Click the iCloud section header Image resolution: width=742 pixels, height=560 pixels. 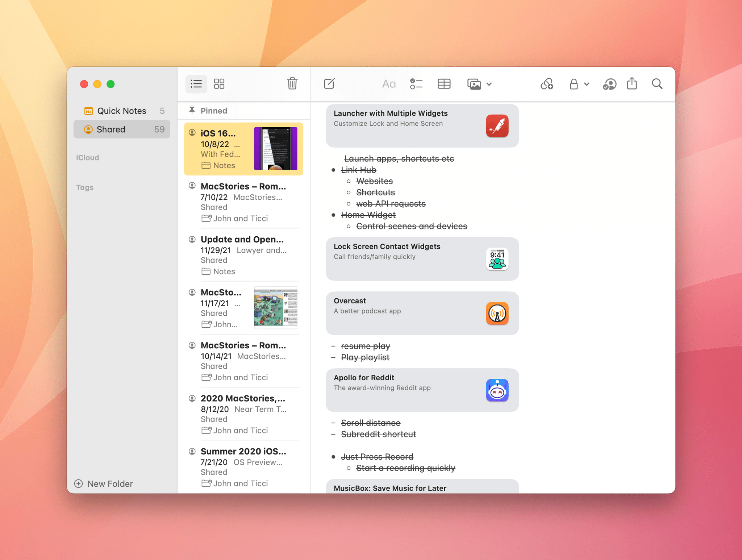tap(87, 158)
